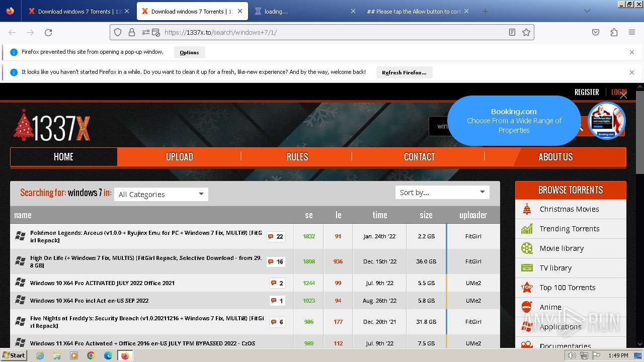
Task: Open the Extensions puzzle icon
Action: pyautogui.click(x=614, y=32)
